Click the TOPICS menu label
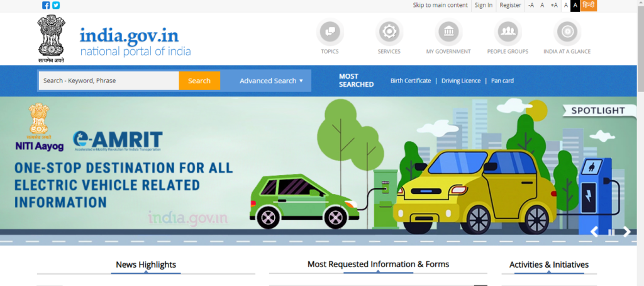This screenshot has width=644, height=286. click(x=330, y=52)
